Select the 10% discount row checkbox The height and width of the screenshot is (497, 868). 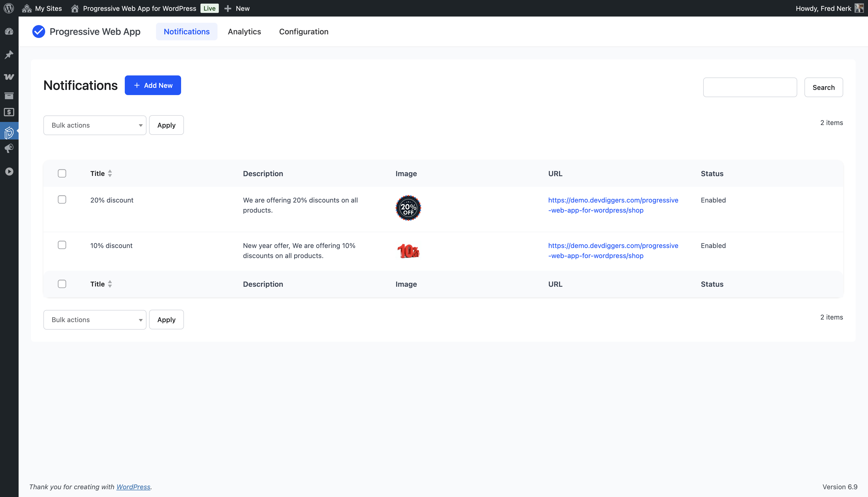pos(62,245)
